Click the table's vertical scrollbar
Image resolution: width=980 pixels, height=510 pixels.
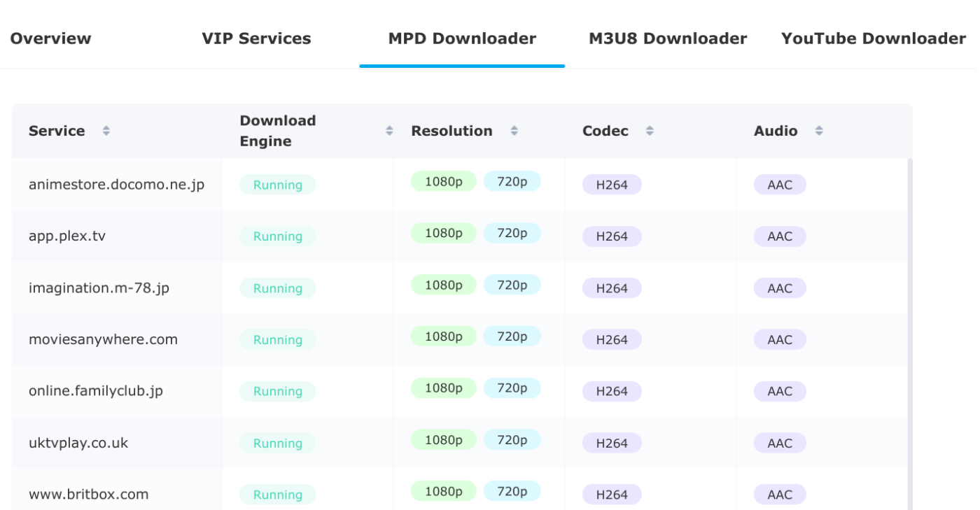click(x=910, y=334)
